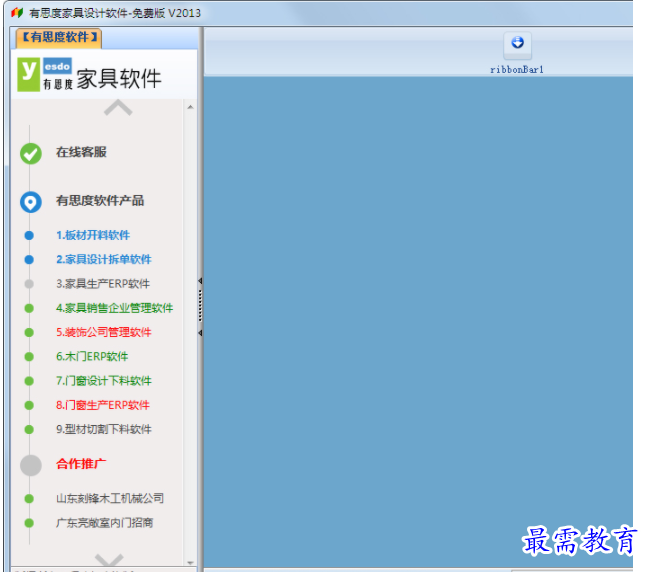Click the dotted splitter grip handle
Viewport: 646px width, 572px height.
[x=200, y=306]
